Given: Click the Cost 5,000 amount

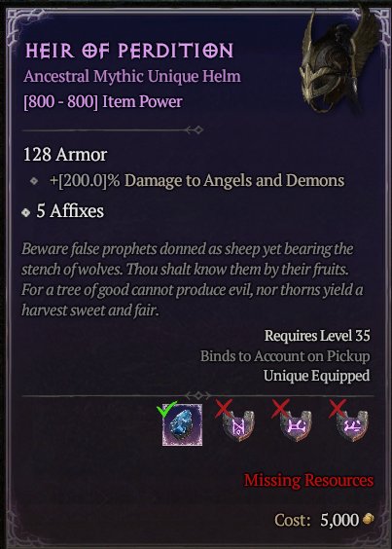Looking at the screenshot, I should click(x=339, y=520).
